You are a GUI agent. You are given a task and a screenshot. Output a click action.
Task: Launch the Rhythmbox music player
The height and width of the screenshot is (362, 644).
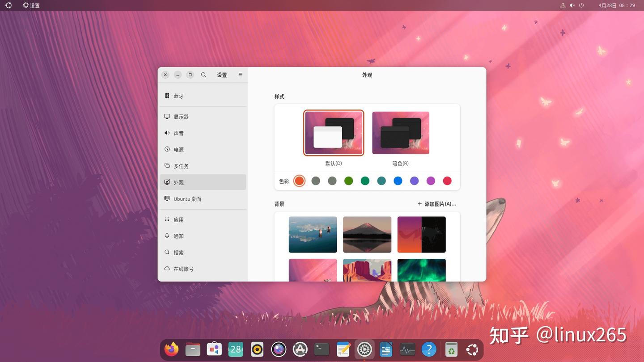click(x=257, y=349)
